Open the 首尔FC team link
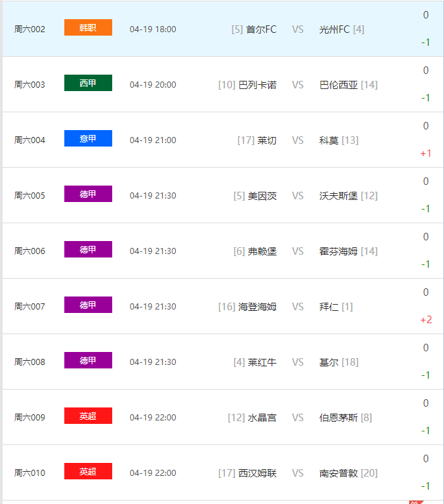The height and width of the screenshot is (504, 444). tap(261, 29)
